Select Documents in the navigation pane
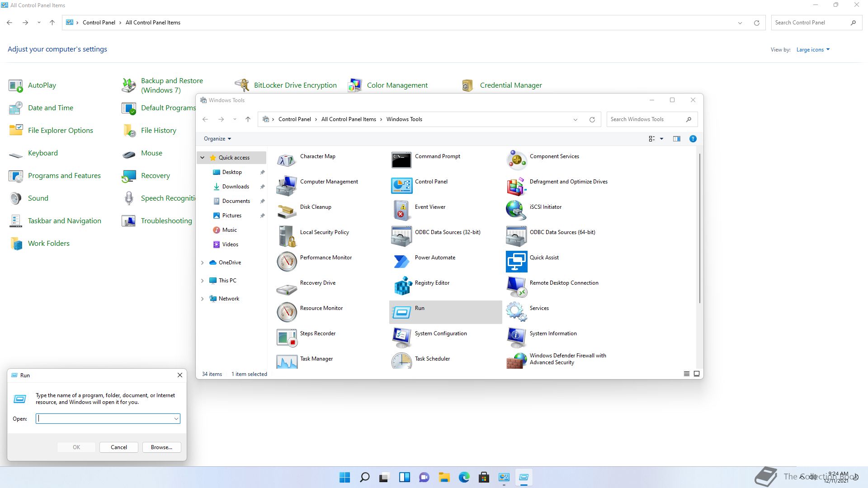Image resolution: width=868 pixels, height=488 pixels. pos(236,201)
